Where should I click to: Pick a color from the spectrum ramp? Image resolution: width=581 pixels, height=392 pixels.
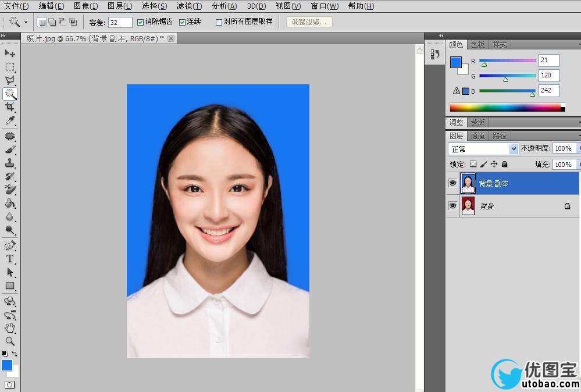coord(507,108)
